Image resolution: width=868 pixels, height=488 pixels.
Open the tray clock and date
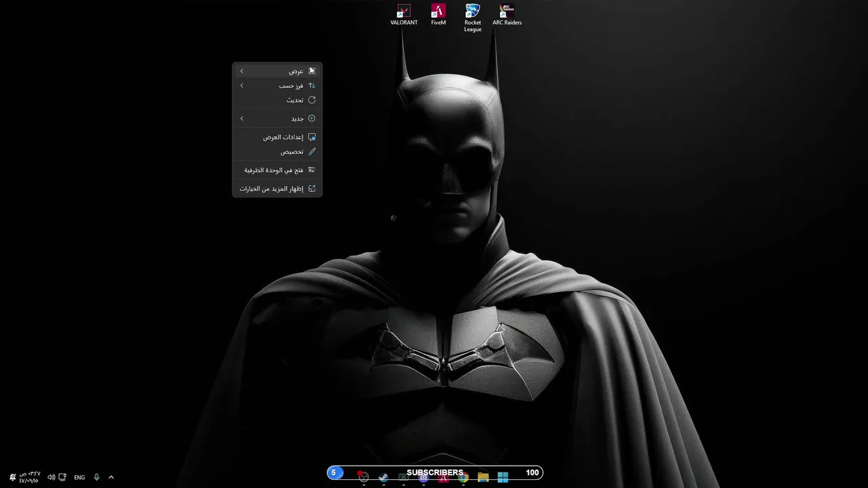point(29,477)
